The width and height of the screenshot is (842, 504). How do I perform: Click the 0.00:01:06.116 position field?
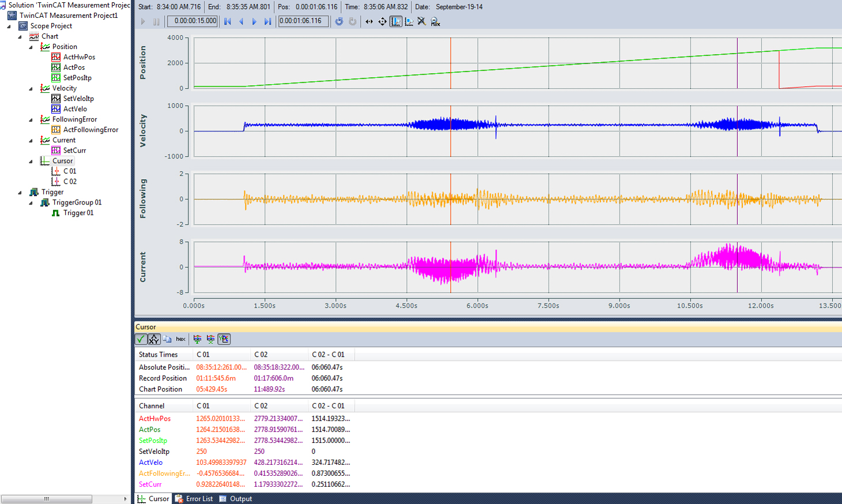[x=303, y=21]
